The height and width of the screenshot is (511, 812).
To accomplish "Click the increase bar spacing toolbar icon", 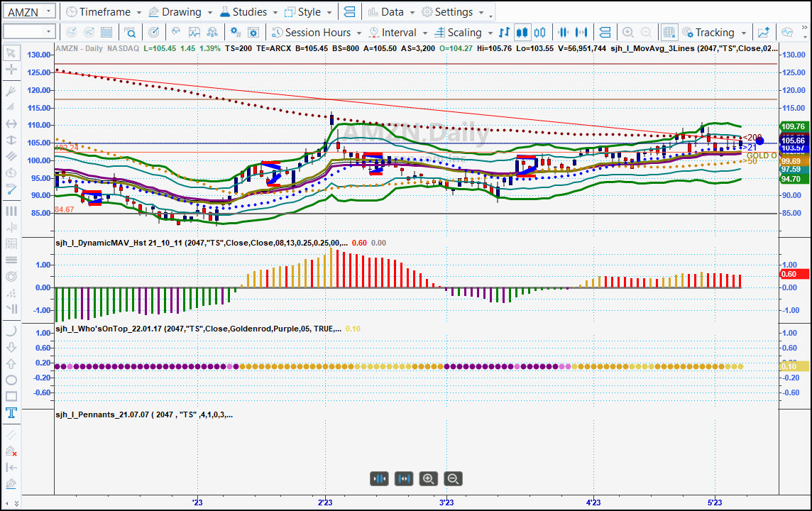I will [581, 32].
